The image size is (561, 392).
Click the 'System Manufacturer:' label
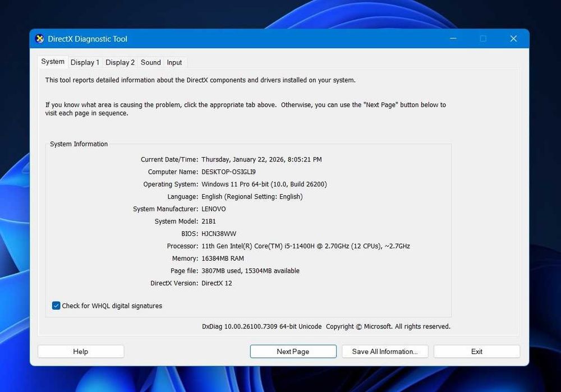(x=165, y=209)
